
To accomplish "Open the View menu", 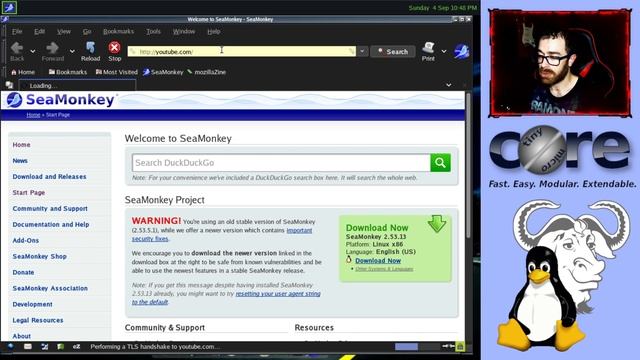I will point(64,31).
